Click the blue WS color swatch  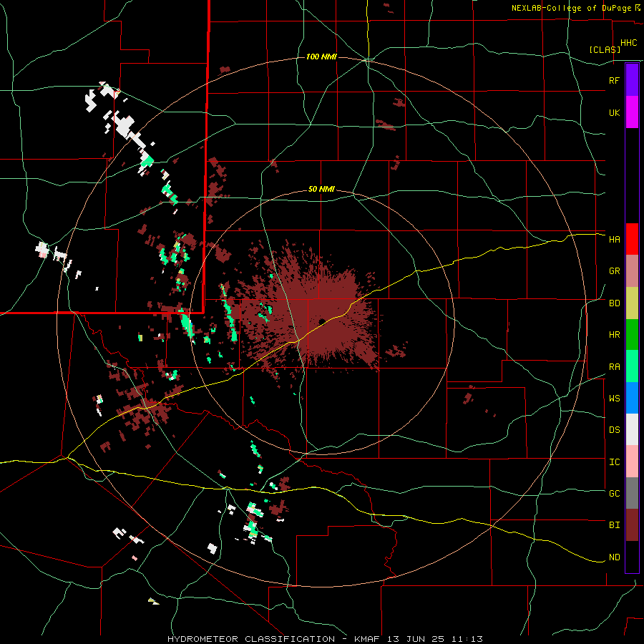[x=632, y=398]
